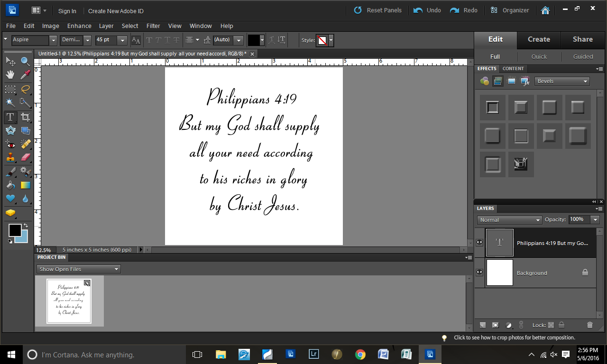This screenshot has height=364, width=607.
Task: Open the Filter menu
Action: coord(153,26)
